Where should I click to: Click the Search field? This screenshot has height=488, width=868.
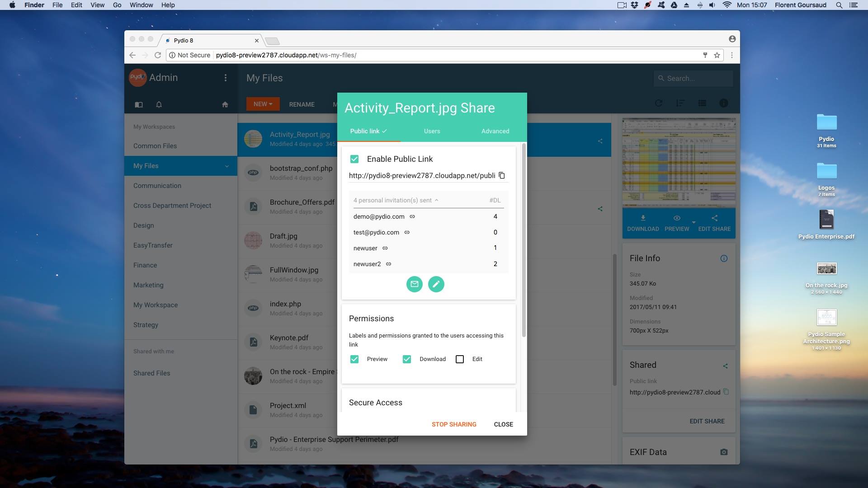coord(693,78)
